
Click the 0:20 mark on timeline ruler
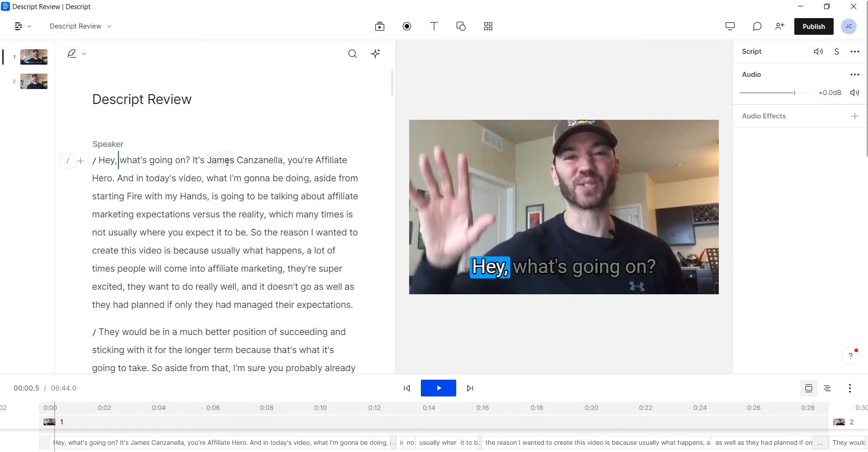coord(591,408)
